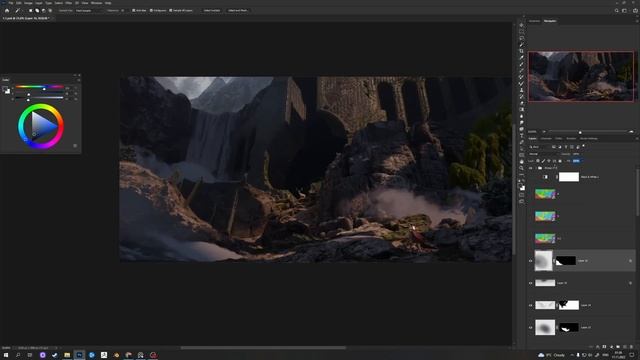Click the Select Subject button
The height and width of the screenshot is (360, 640).
(x=212, y=11)
